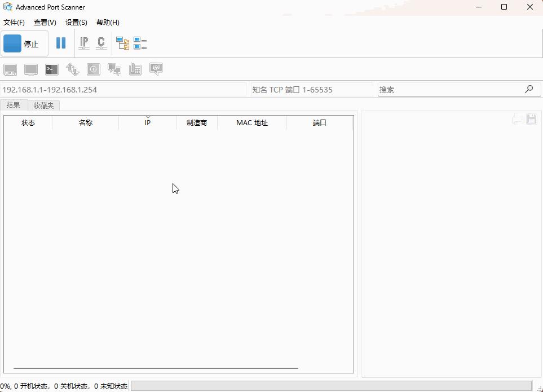Click the IP range toolbar icon

tap(83, 43)
